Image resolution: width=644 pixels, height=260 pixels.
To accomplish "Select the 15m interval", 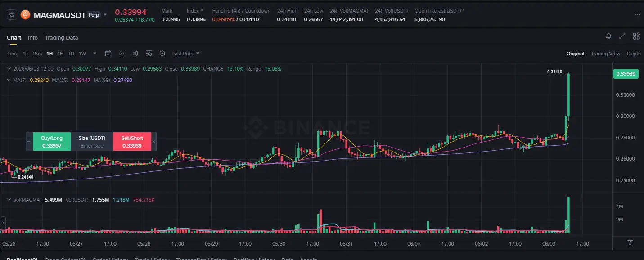I will tap(37, 54).
